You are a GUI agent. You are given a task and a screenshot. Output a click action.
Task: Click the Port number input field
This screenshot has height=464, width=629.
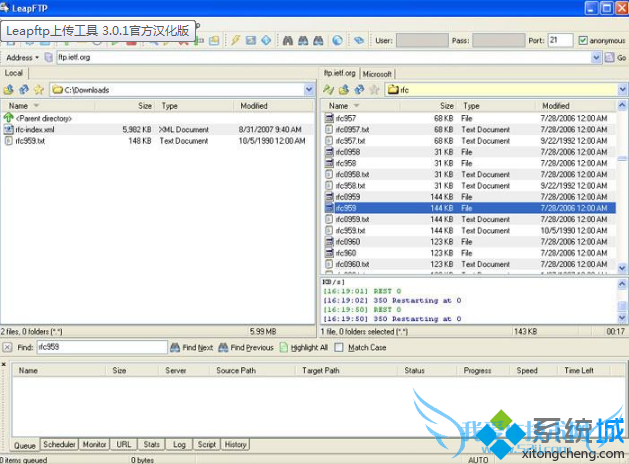coord(559,41)
